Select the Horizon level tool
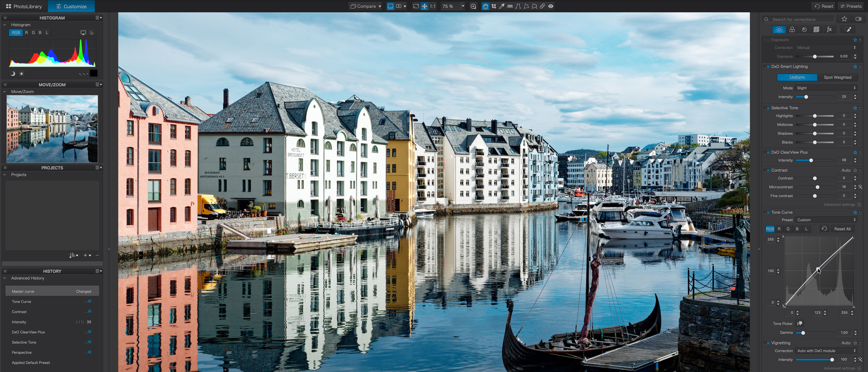868x372 pixels. tap(510, 6)
